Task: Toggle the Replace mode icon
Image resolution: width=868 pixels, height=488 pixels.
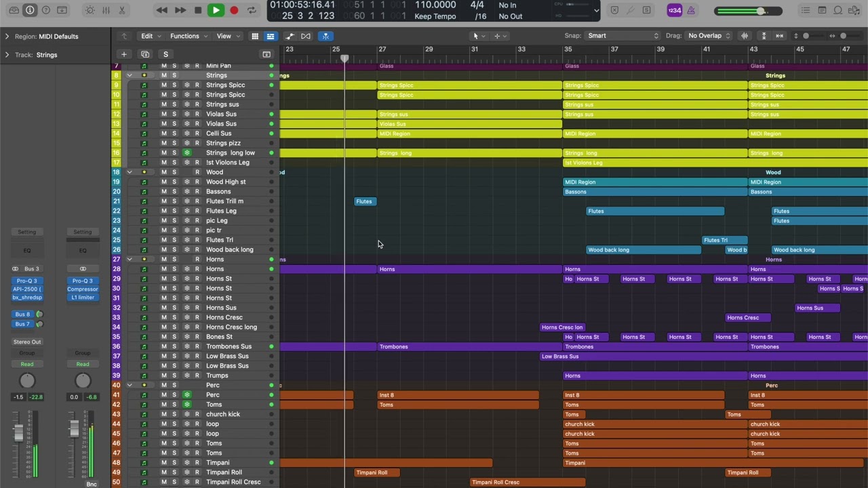Action: point(614,10)
